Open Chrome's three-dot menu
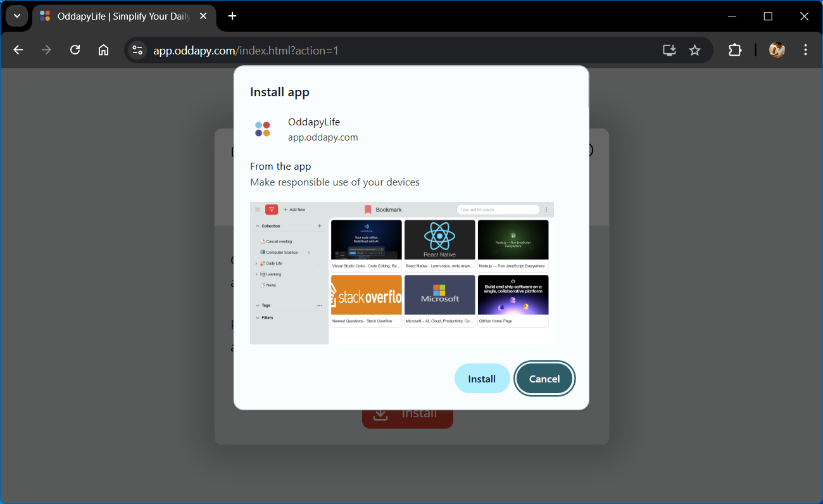 [x=805, y=49]
